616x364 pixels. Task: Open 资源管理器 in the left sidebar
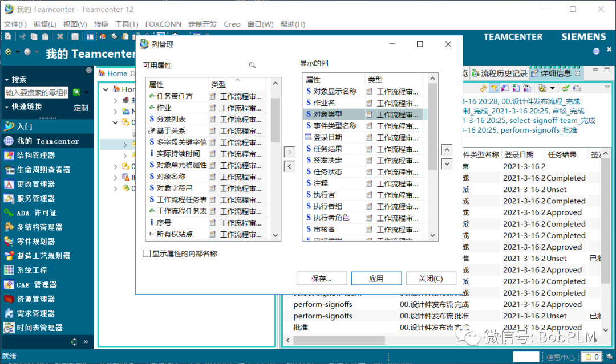tap(47, 299)
